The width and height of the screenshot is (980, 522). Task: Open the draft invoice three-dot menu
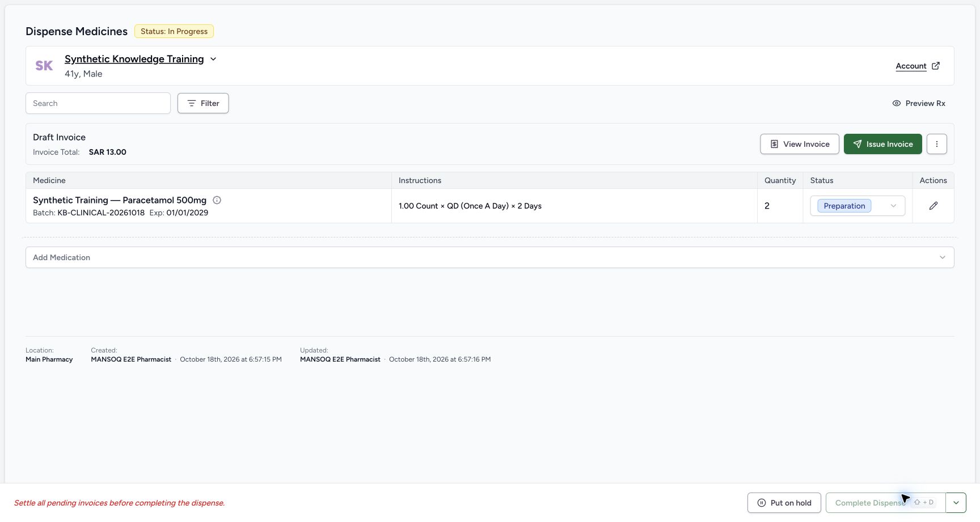[x=936, y=144]
